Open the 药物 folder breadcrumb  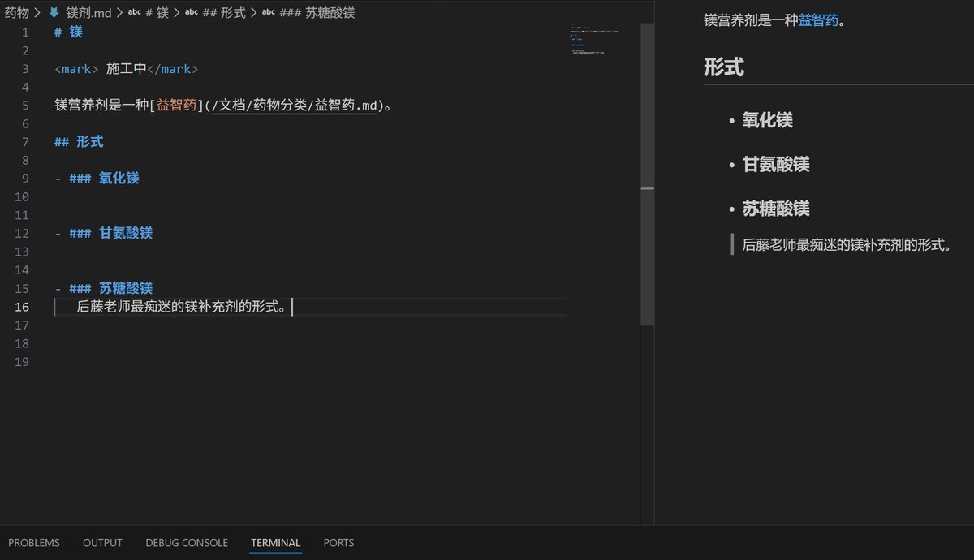[x=16, y=13]
